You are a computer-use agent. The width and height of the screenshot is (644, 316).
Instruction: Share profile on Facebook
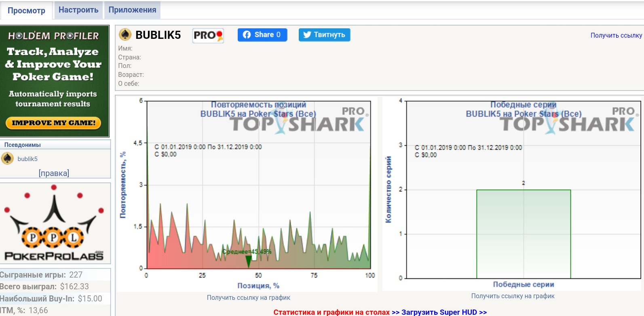(x=262, y=35)
